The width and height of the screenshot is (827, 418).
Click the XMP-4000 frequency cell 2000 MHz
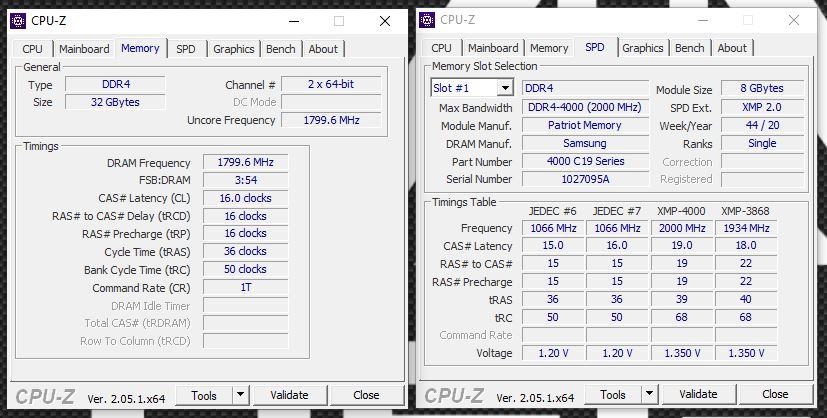click(682, 228)
